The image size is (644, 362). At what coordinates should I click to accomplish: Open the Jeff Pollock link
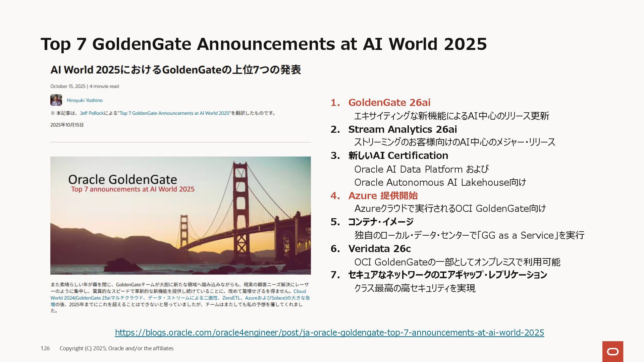(x=92, y=113)
